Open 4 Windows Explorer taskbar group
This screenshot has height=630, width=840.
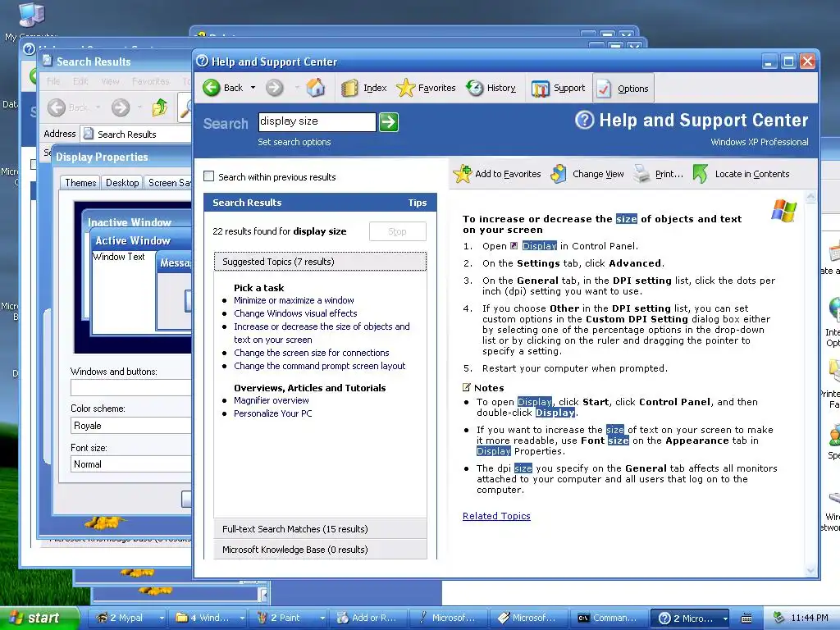coord(208,618)
